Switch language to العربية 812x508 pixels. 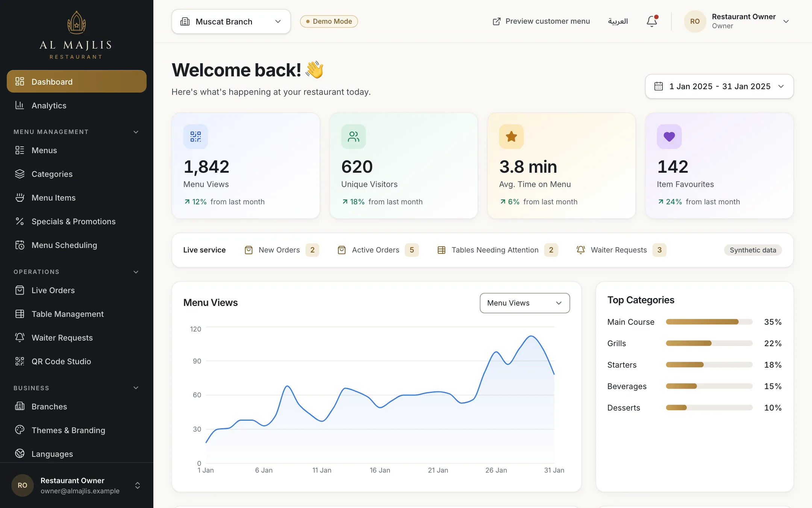point(618,21)
